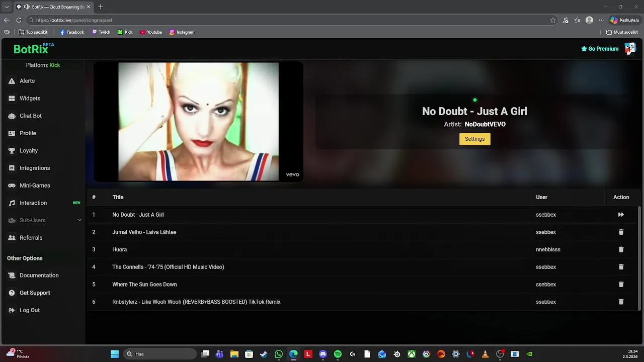Viewport: 644px width, 362px height.
Task: Remove the Rnbstylerz Like Wooh Wooh request
Action: [621, 302]
